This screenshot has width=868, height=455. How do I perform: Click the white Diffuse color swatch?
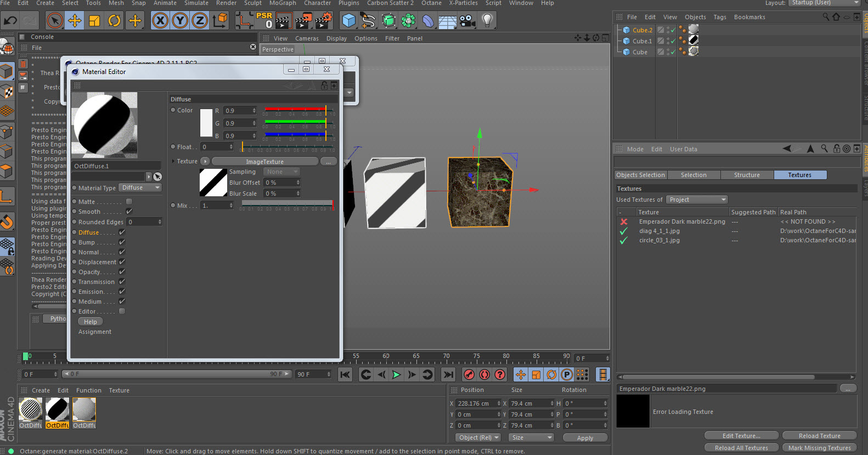tap(206, 123)
